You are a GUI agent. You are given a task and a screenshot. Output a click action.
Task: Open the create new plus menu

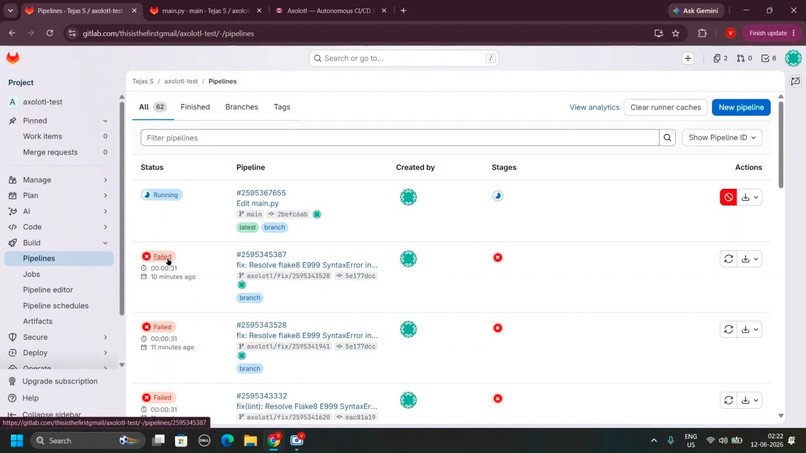point(688,58)
